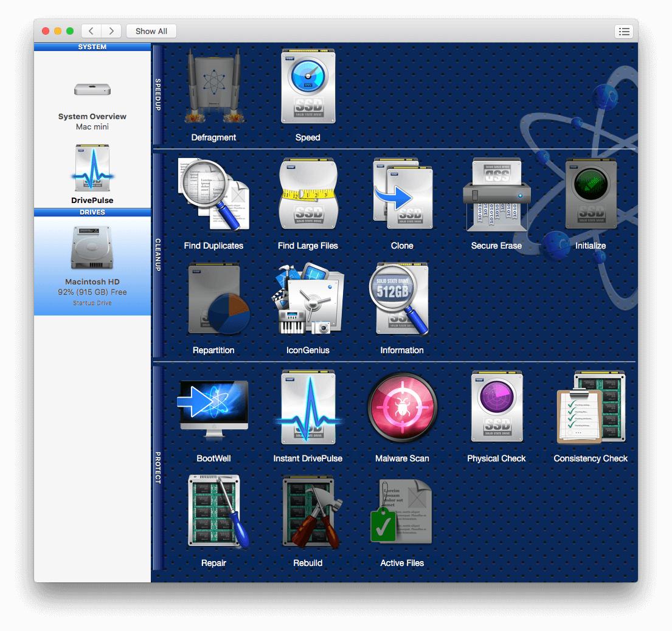
Task: Select the Clone tool
Action: tap(402, 193)
